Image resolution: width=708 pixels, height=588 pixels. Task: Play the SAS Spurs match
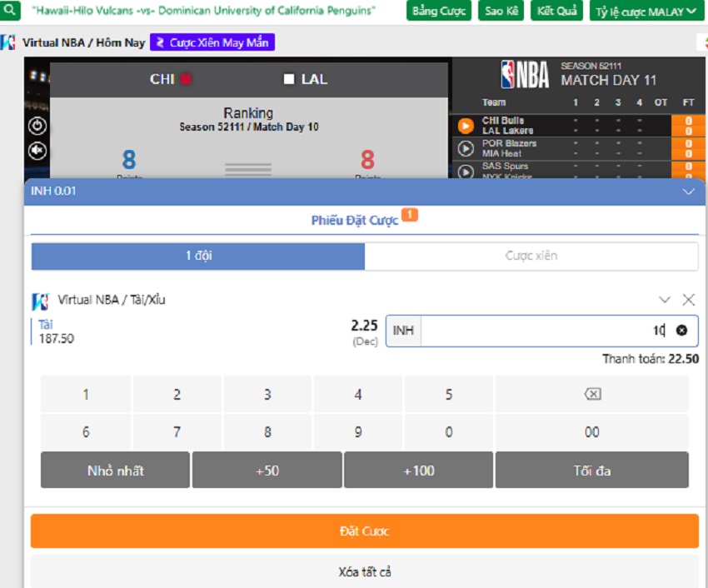(466, 172)
